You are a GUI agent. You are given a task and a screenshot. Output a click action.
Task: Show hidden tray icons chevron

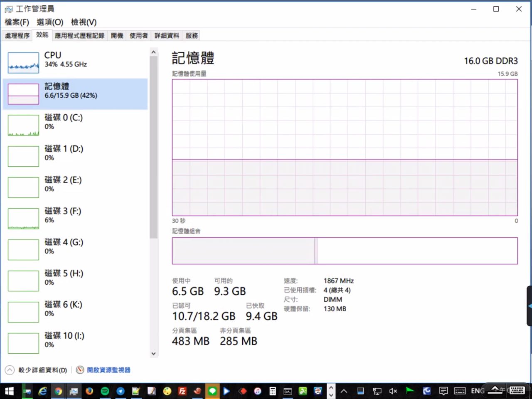(x=344, y=391)
